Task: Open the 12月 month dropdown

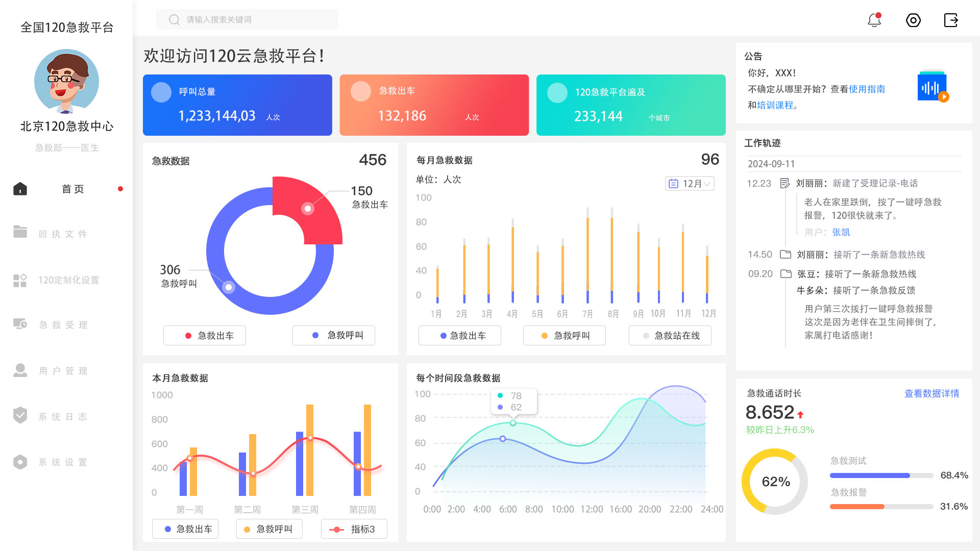Action: 690,184
